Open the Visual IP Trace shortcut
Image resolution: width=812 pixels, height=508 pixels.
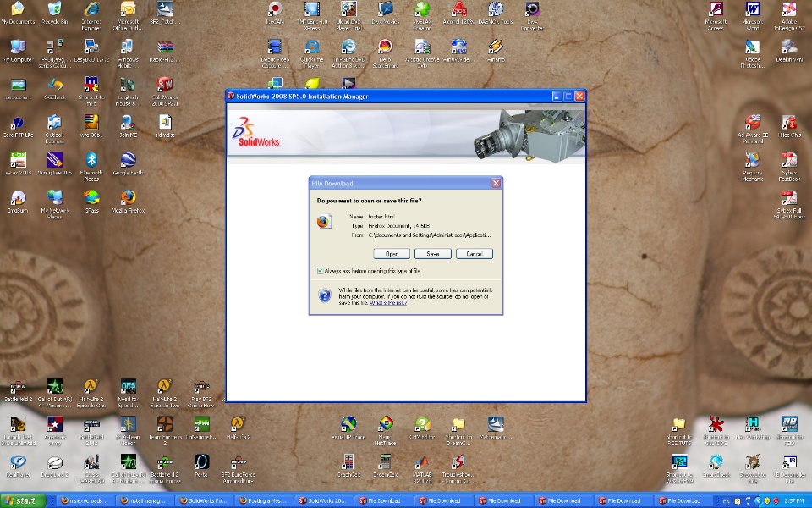pyautogui.click(x=348, y=428)
